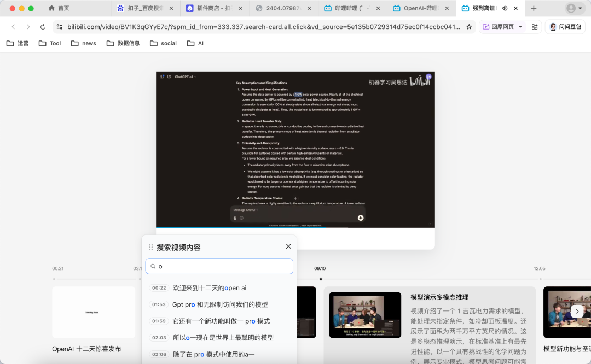Open the browser profile avatar menu
The width and height of the screenshot is (591, 364).
(x=571, y=8)
